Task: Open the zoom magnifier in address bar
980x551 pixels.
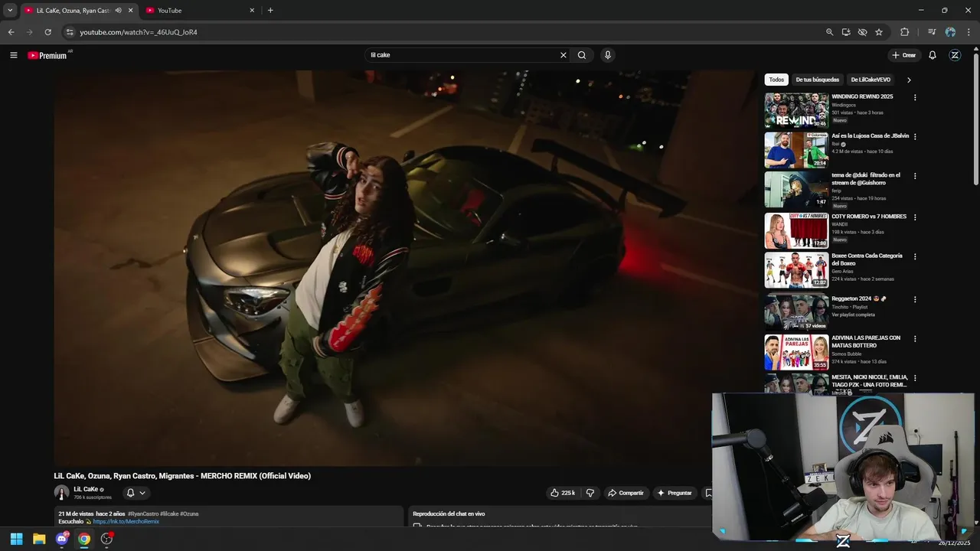Action: click(x=829, y=32)
